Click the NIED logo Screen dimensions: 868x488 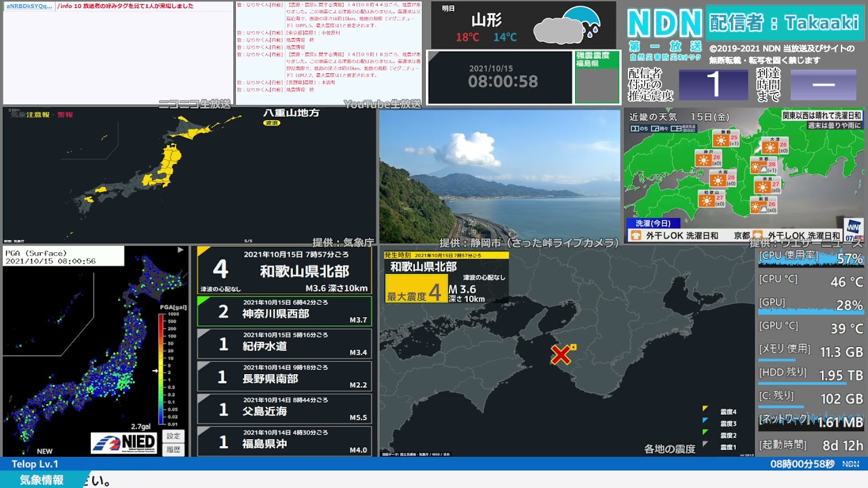coord(124,443)
